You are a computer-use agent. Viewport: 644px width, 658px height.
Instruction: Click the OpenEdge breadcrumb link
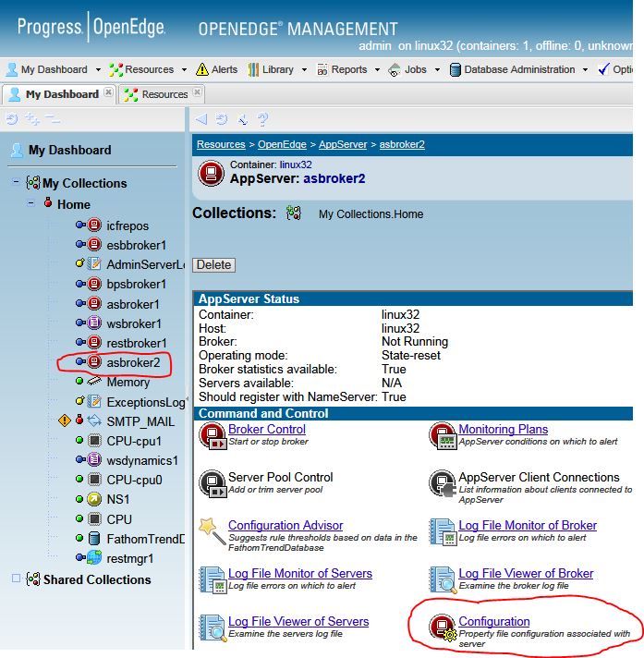282,144
